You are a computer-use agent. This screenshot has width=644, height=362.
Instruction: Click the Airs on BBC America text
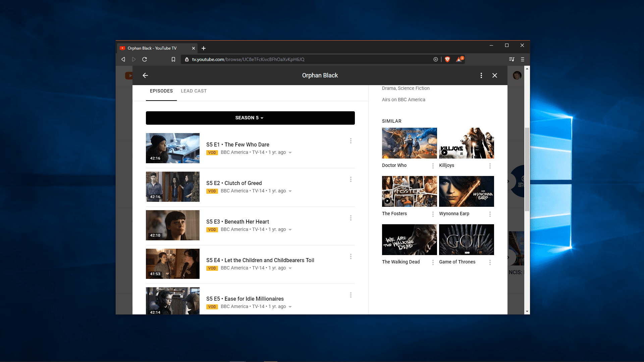pyautogui.click(x=404, y=100)
